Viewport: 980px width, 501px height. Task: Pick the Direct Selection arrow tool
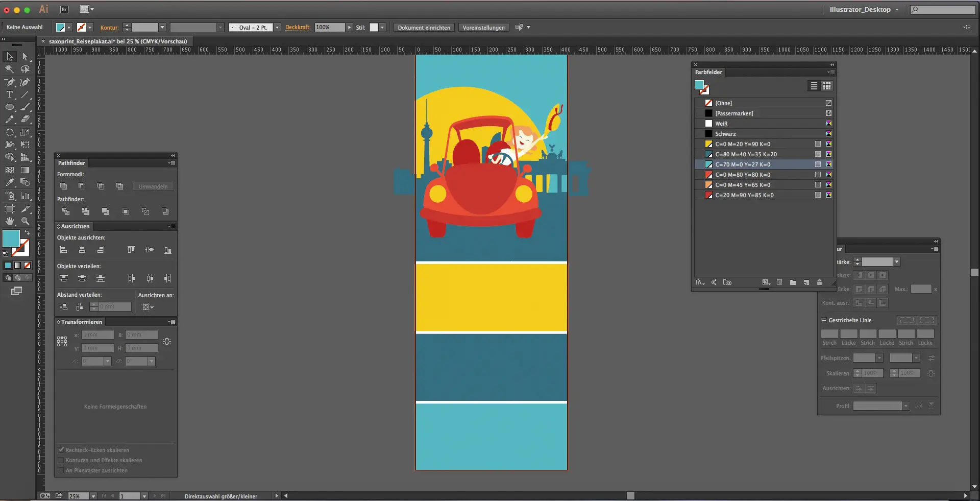(x=25, y=57)
